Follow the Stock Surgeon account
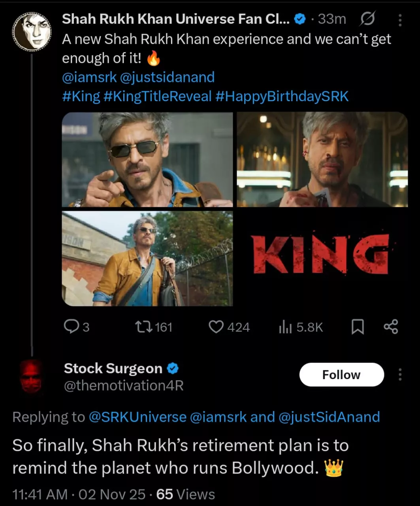This screenshot has height=506, width=420. (341, 374)
